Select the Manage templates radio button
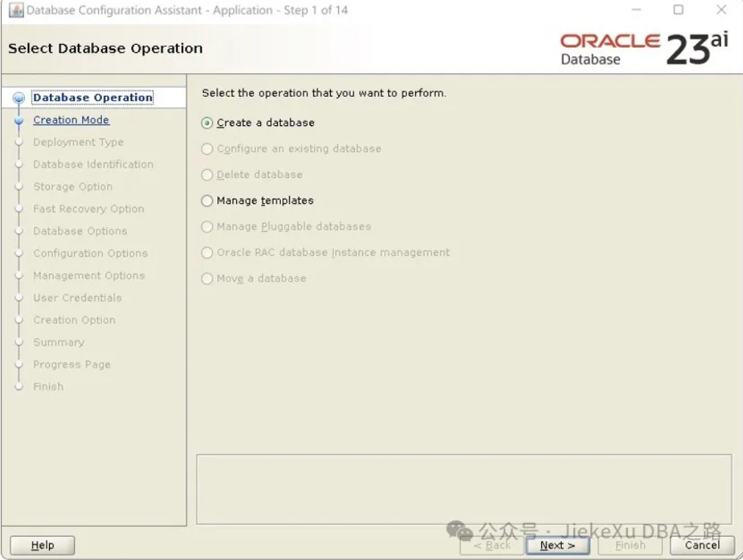 click(207, 201)
